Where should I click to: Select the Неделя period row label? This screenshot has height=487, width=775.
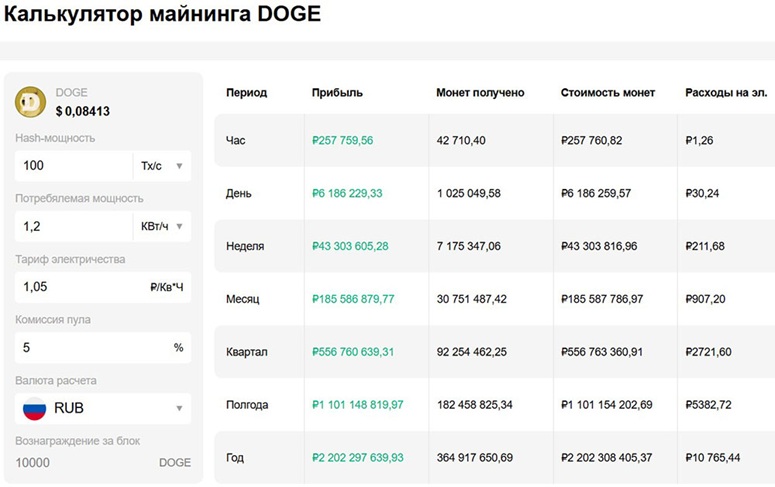click(x=245, y=246)
